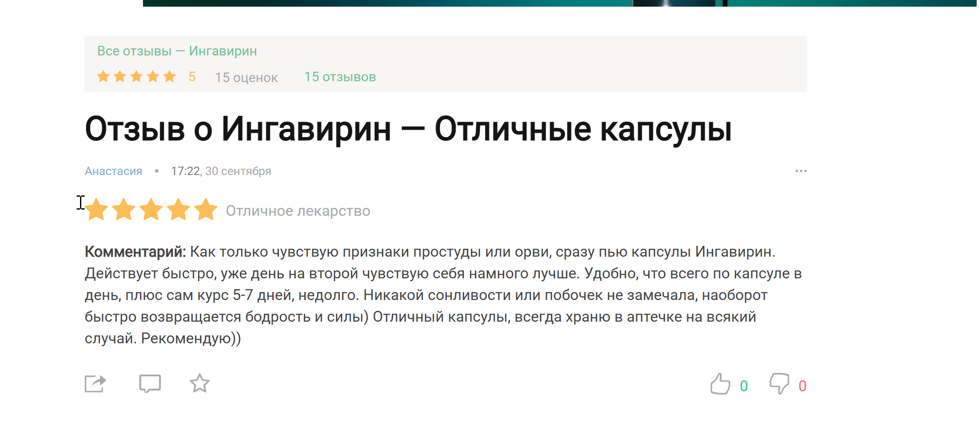
Task: Open the three-dot more options menu
Action: click(x=801, y=171)
